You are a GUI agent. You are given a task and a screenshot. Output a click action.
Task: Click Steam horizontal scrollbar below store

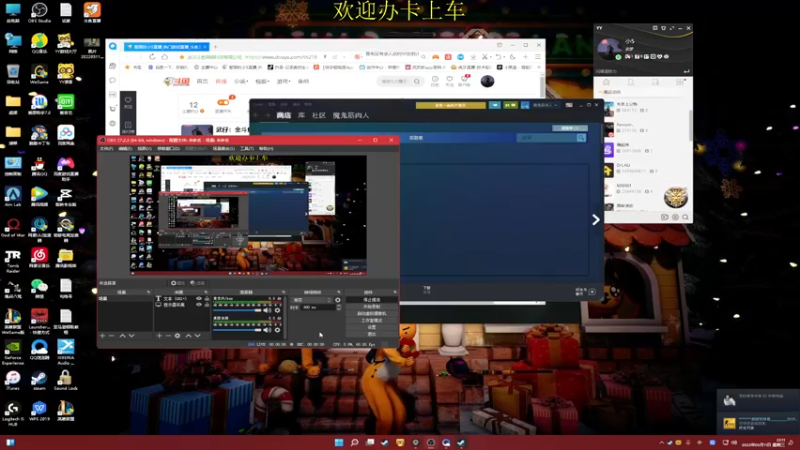(x=472, y=303)
